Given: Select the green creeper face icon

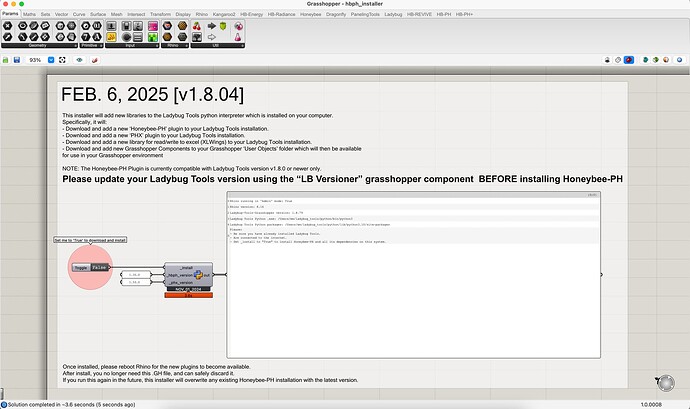Looking at the screenshot, I should (x=153, y=37).
